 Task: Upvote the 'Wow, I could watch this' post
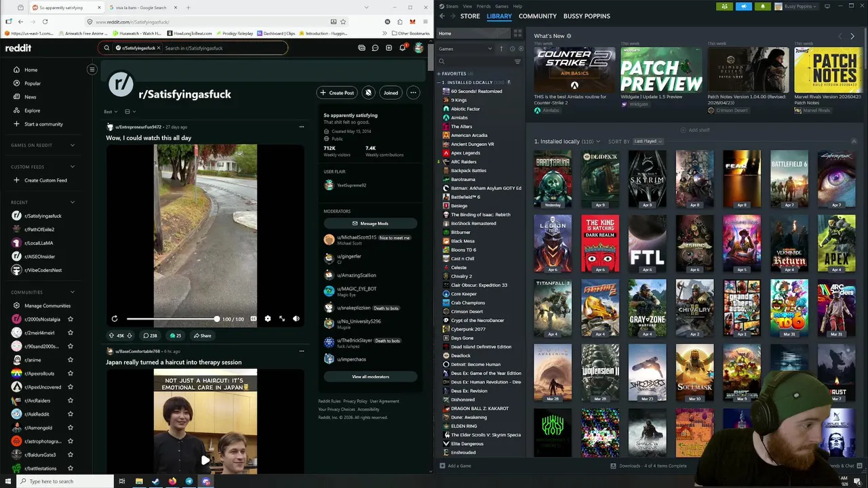(x=112, y=335)
